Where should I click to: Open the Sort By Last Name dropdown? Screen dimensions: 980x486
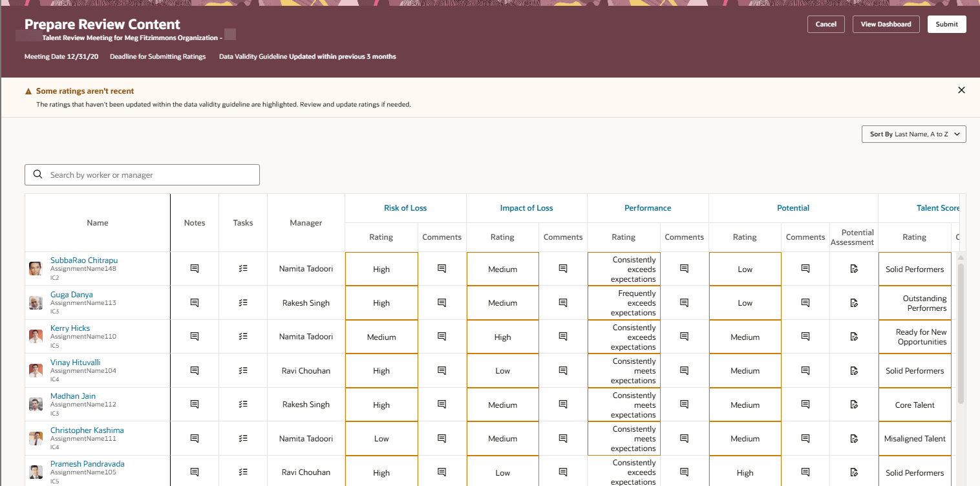(x=913, y=134)
